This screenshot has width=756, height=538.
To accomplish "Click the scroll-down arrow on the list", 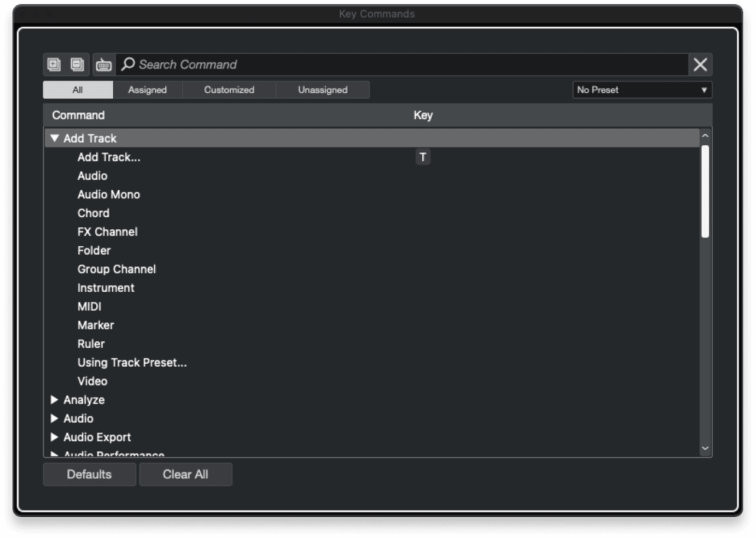I will (x=705, y=448).
